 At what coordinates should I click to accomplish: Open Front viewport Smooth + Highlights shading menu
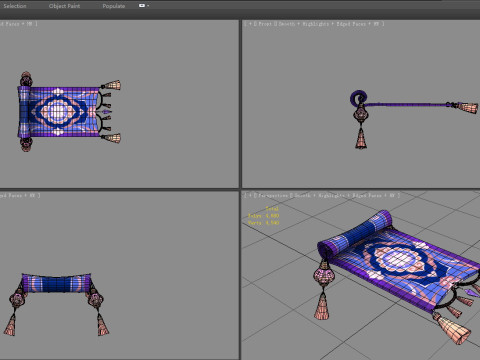pos(304,24)
